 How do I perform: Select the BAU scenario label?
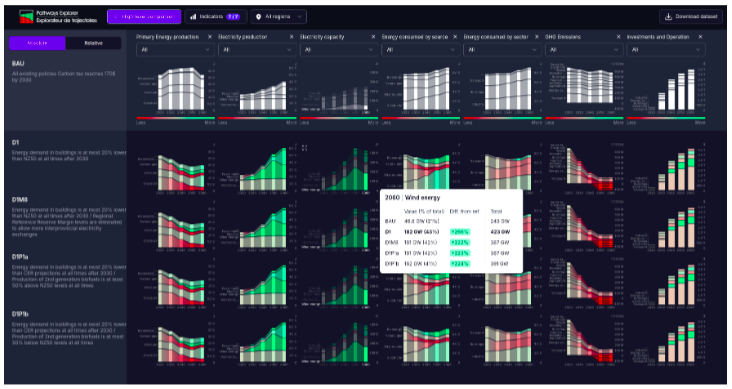(18, 64)
